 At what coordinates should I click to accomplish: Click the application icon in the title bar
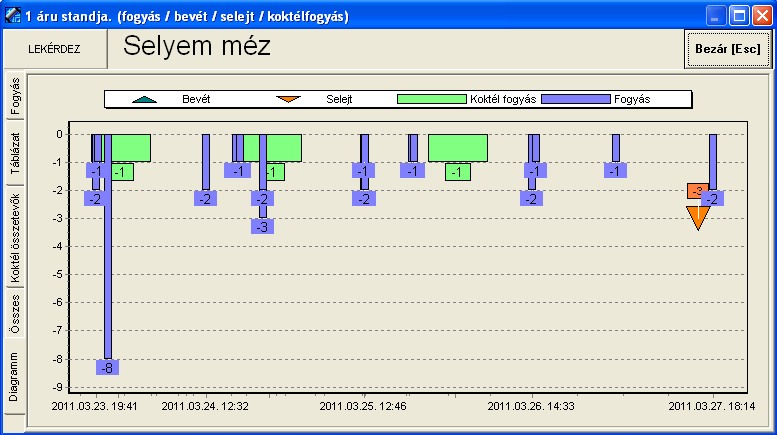click(x=13, y=15)
